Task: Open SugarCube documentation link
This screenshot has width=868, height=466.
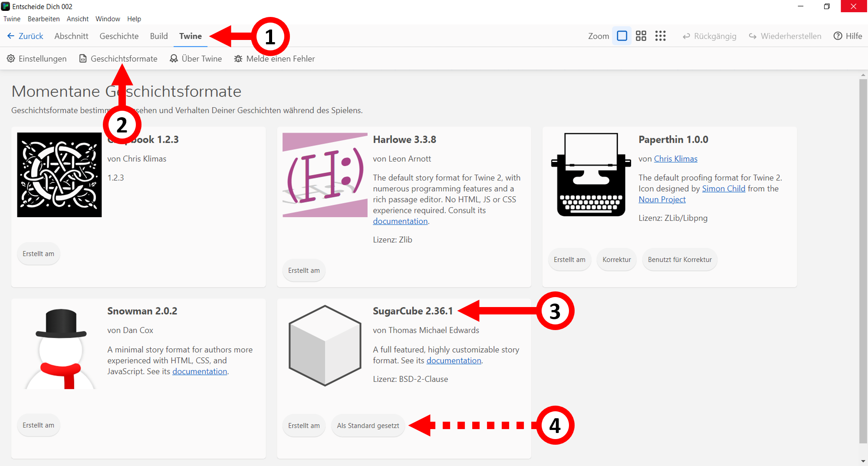Action: pyautogui.click(x=454, y=360)
